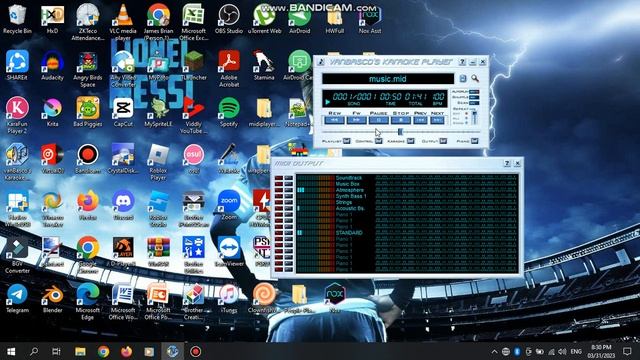Open CapCut desktop icon
Viewport: 640px width, 360px height.
point(123,112)
